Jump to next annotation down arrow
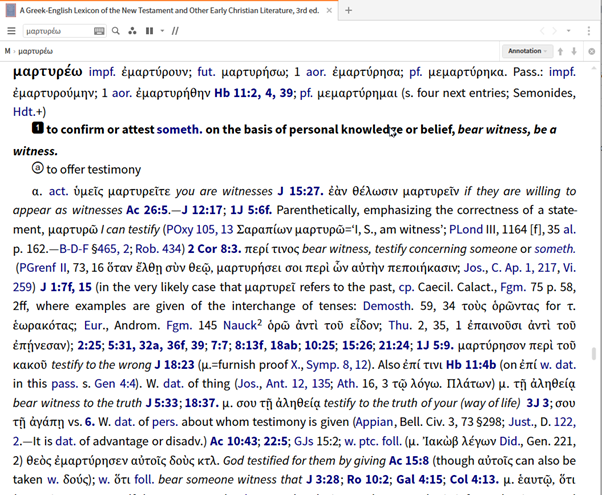This screenshot has height=495, width=602. 574,51
